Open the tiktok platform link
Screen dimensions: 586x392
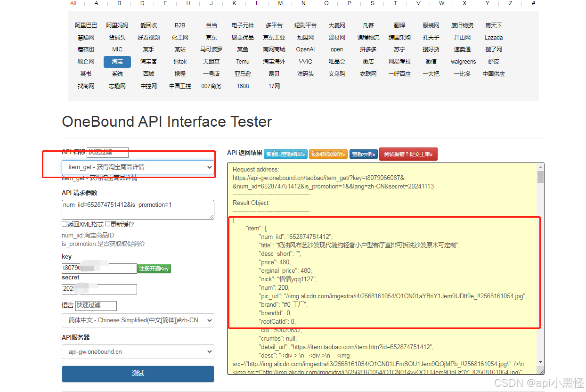[x=180, y=62]
